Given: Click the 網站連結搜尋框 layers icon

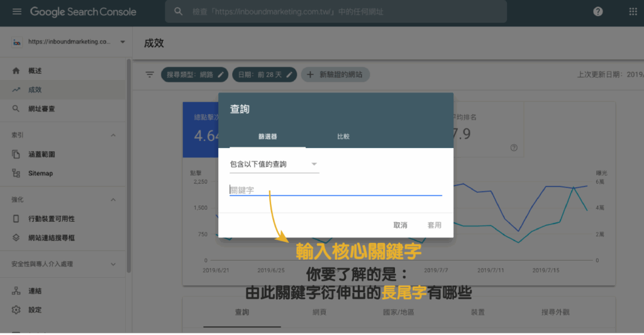Looking at the screenshot, I should 16,237.
